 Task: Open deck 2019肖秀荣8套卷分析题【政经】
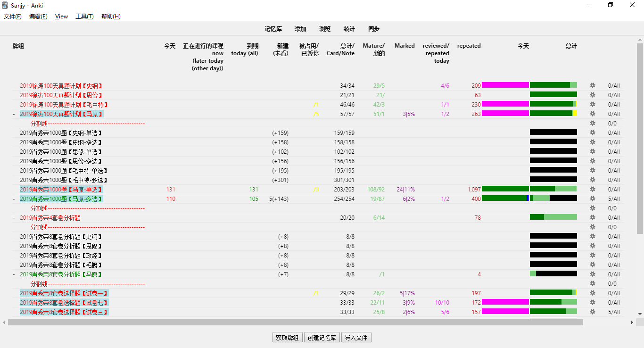point(61,256)
